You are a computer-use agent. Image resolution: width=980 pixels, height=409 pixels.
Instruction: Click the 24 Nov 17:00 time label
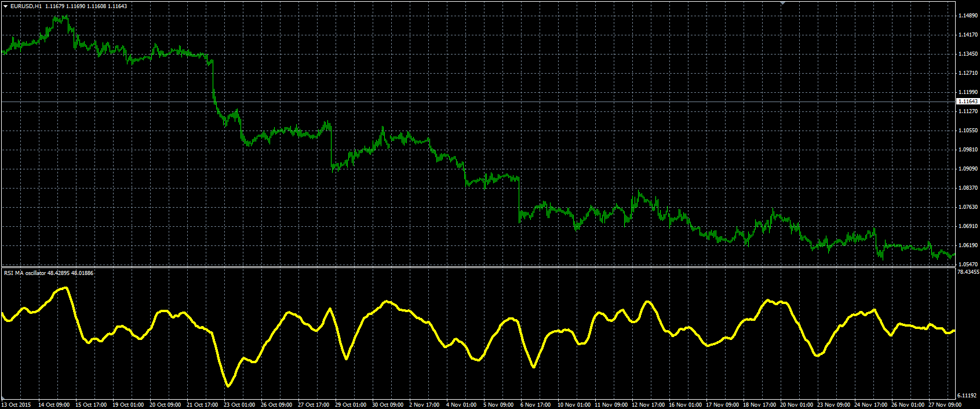click(x=870, y=405)
